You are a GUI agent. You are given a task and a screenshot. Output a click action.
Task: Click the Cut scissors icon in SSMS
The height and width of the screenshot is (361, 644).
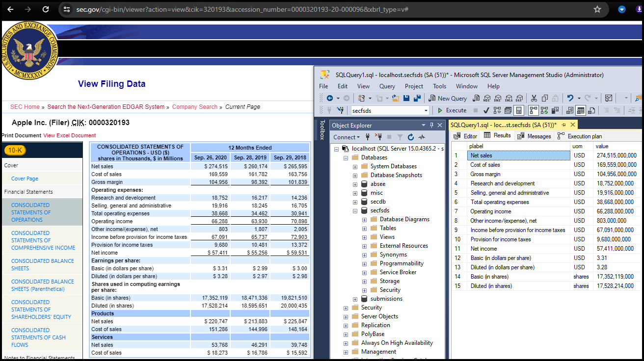[534, 98]
